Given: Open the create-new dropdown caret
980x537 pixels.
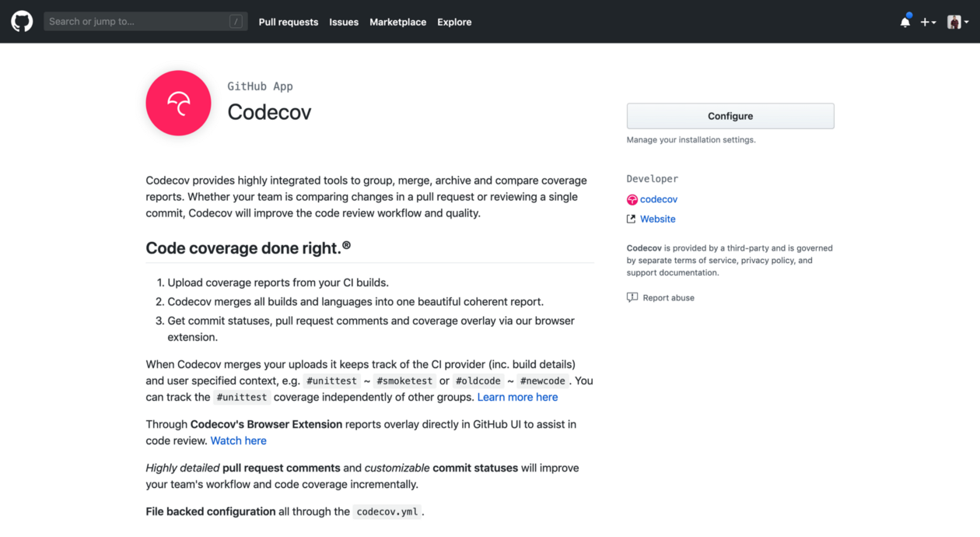Looking at the screenshot, I should click(933, 22).
